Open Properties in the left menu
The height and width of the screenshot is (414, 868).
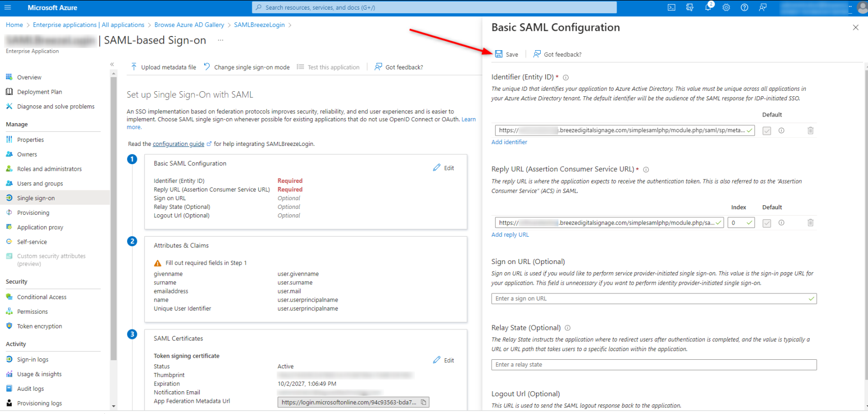coord(30,140)
